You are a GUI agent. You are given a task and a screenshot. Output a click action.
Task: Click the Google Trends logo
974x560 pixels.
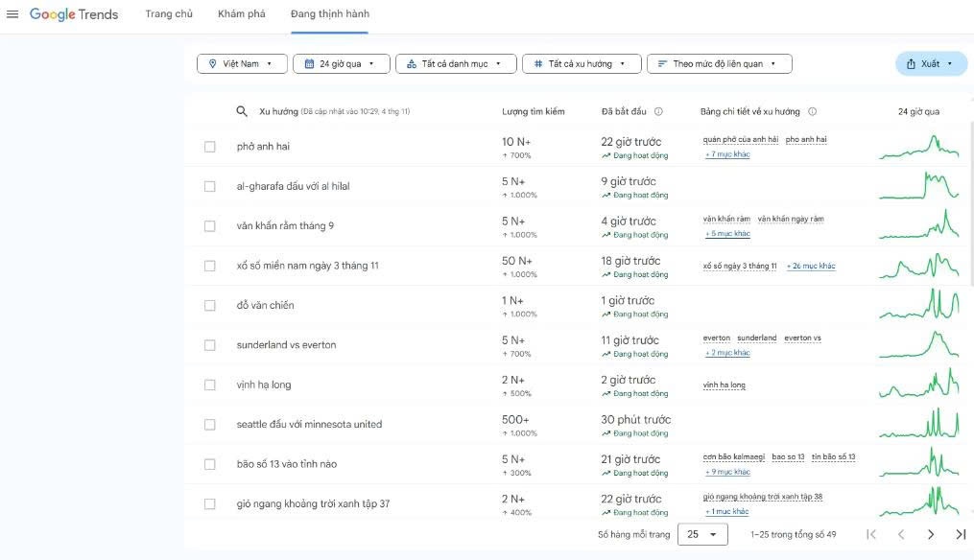click(74, 14)
